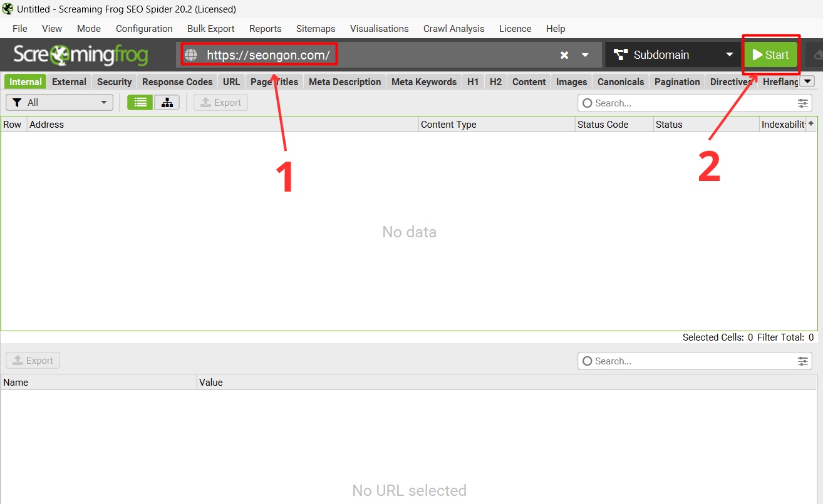Open the Crawl Analysis menu

[454, 29]
